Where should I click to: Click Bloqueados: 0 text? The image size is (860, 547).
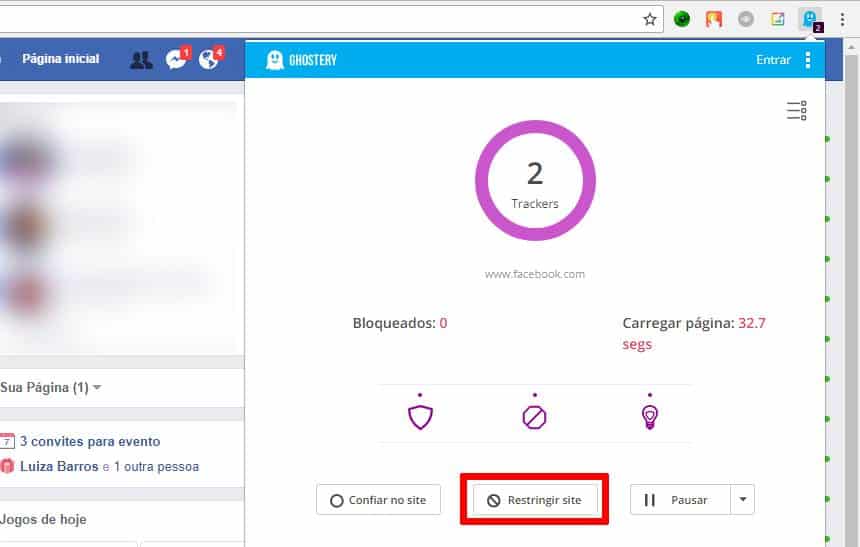pos(400,323)
